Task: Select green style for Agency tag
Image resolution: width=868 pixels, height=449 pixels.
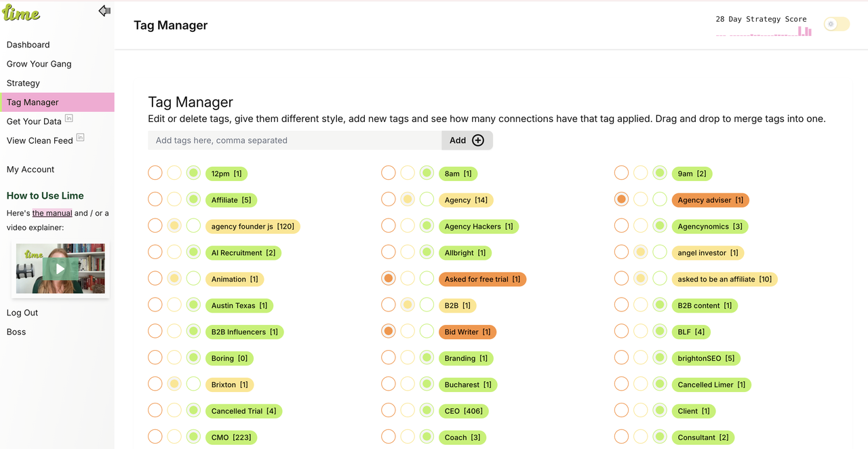Action: coord(427,200)
